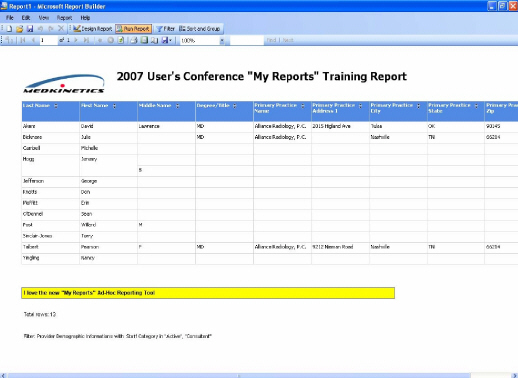Image resolution: width=518 pixels, height=378 pixels.
Task: Click the horizontal scrollbar track
Action: 239,375
